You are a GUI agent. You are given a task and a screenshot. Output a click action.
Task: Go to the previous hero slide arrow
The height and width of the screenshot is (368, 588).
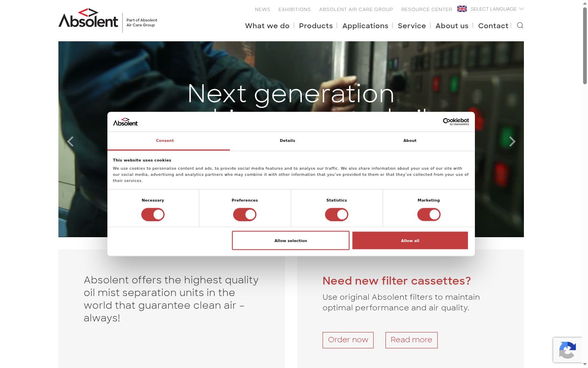(x=70, y=141)
